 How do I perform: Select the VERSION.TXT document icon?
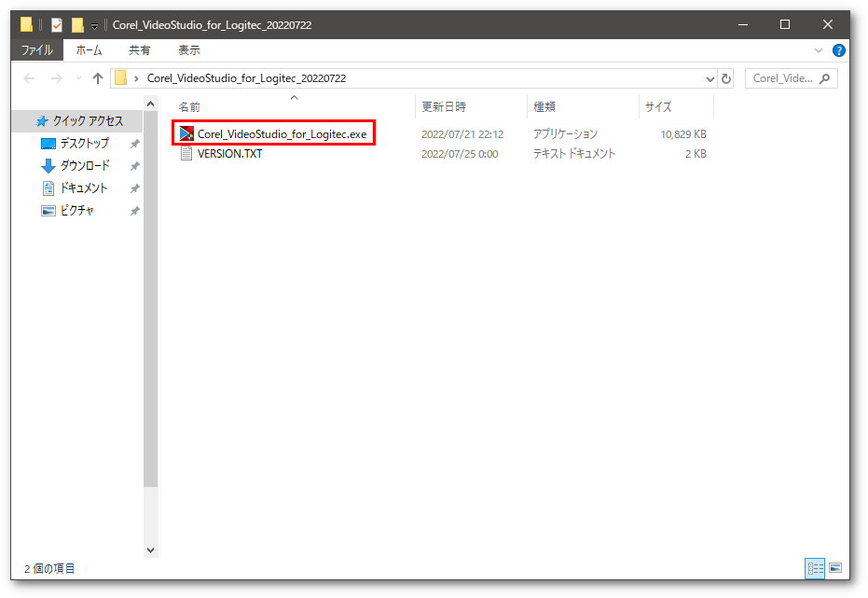pos(186,153)
